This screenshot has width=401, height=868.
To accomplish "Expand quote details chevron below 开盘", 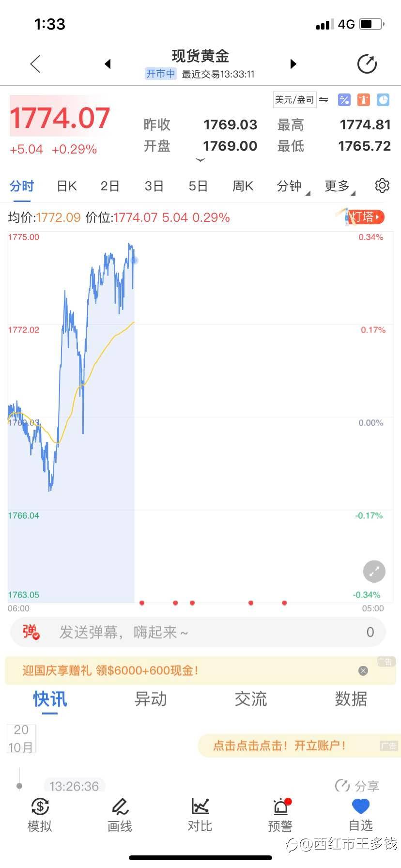I will tap(200, 160).
